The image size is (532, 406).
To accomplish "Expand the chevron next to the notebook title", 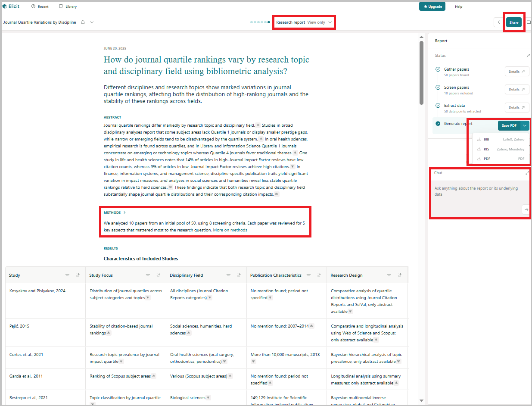I will click(x=92, y=22).
